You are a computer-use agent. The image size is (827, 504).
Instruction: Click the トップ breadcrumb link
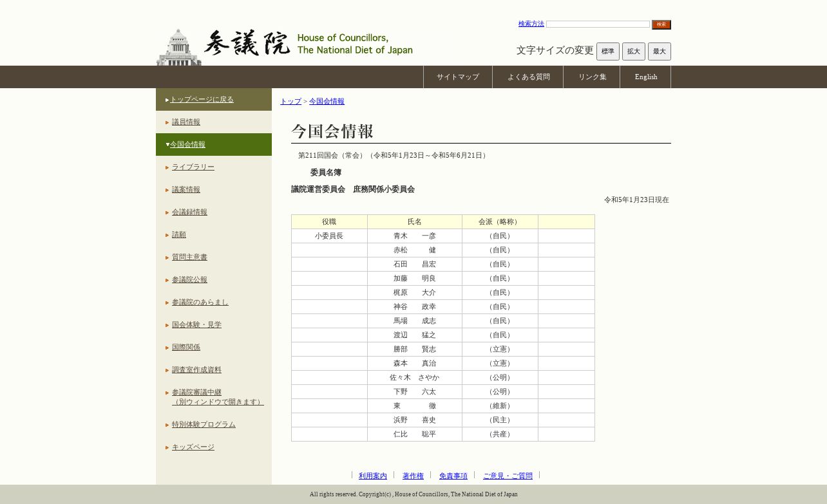(x=290, y=101)
